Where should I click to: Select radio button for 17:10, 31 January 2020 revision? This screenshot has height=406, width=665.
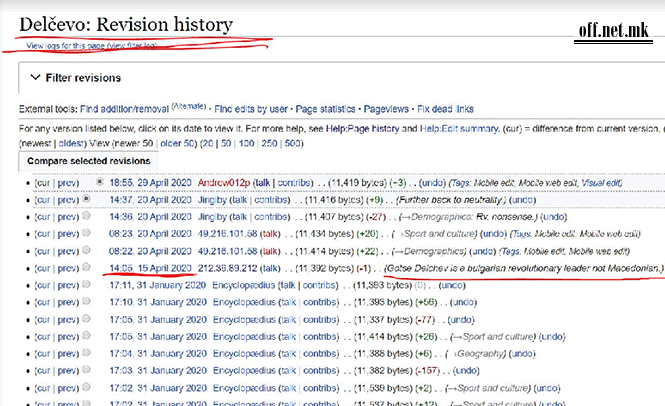coord(86,301)
